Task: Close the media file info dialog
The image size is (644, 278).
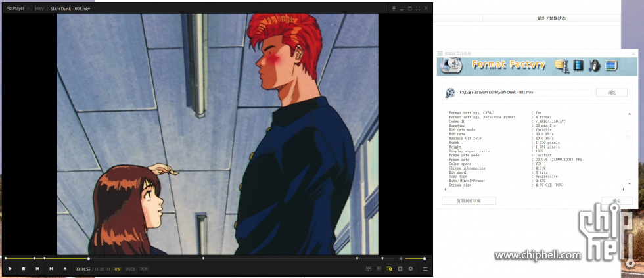Action: (633, 53)
